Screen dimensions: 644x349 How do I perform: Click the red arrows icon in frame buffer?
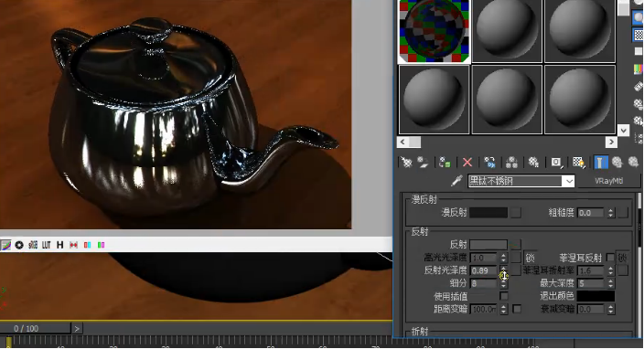tap(73, 245)
